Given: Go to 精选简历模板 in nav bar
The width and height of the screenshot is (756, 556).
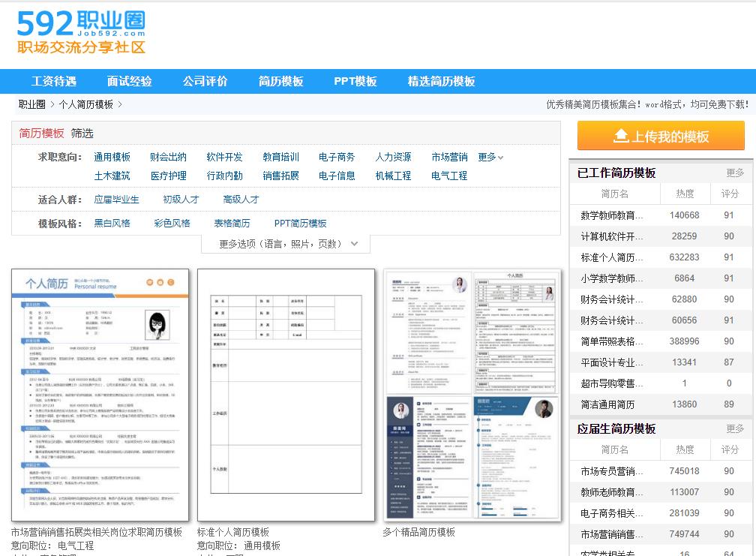Looking at the screenshot, I should (x=441, y=81).
